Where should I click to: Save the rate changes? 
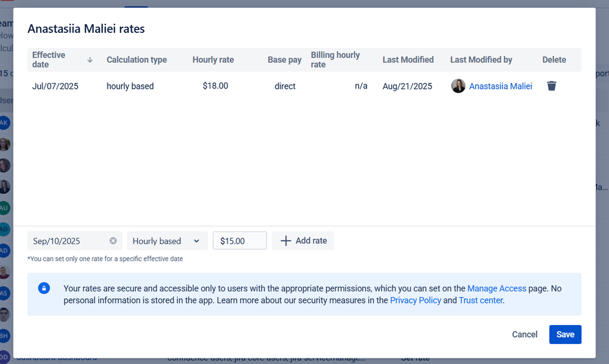click(x=564, y=334)
